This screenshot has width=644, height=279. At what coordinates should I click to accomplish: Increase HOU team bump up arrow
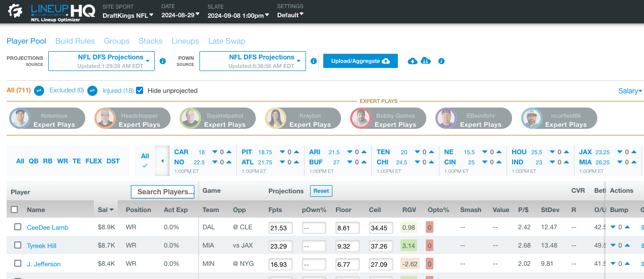click(x=566, y=152)
